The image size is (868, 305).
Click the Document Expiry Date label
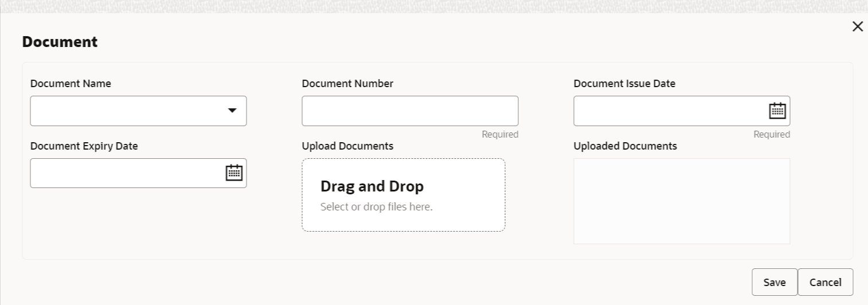tap(84, 146)
